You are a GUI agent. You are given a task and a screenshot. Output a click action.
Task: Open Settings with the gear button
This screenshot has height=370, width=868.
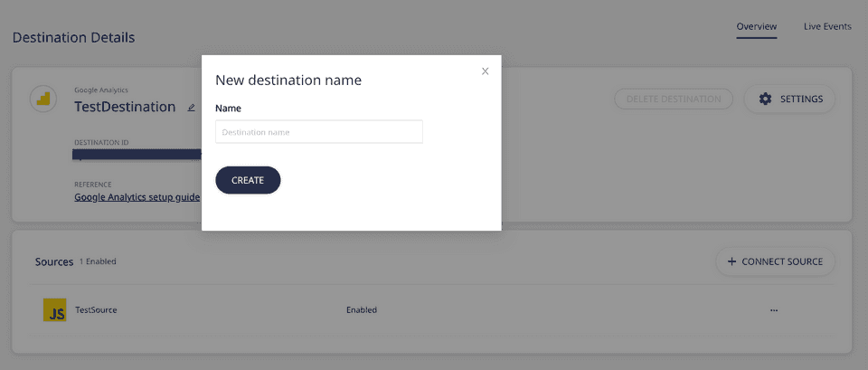coord(789,99)
